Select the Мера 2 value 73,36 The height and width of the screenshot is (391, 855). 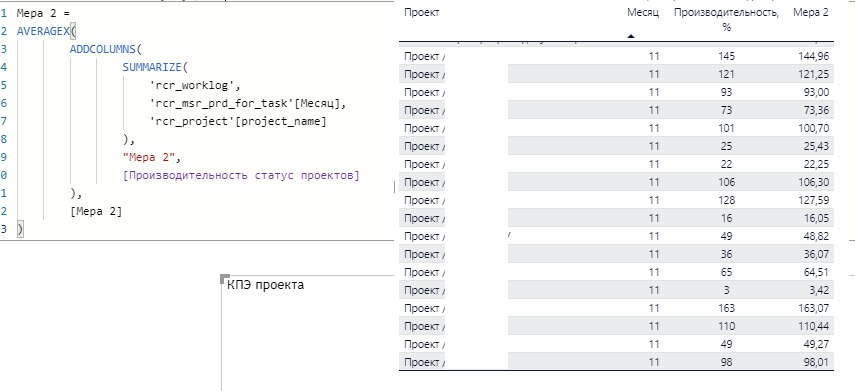[817, 110]
